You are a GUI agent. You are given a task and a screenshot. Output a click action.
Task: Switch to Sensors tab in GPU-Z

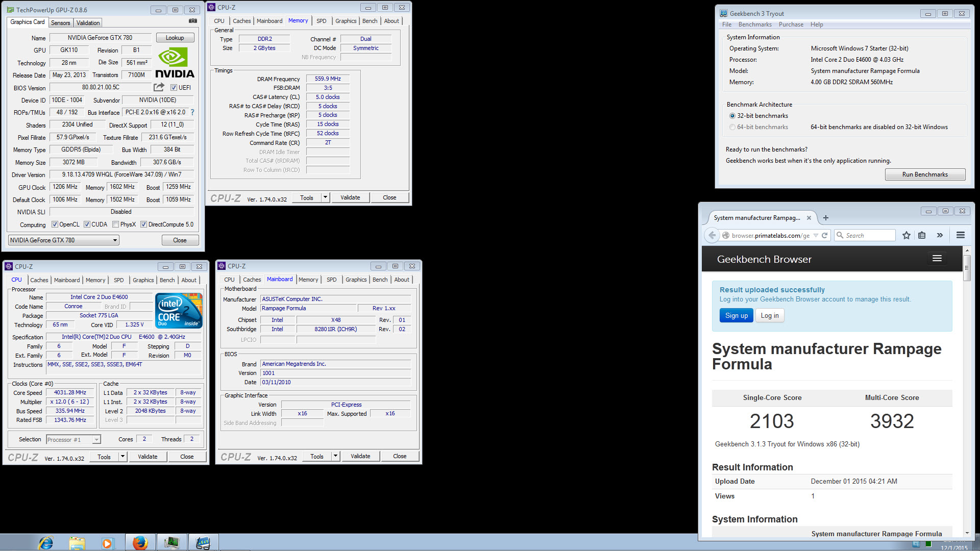[60, 23]
